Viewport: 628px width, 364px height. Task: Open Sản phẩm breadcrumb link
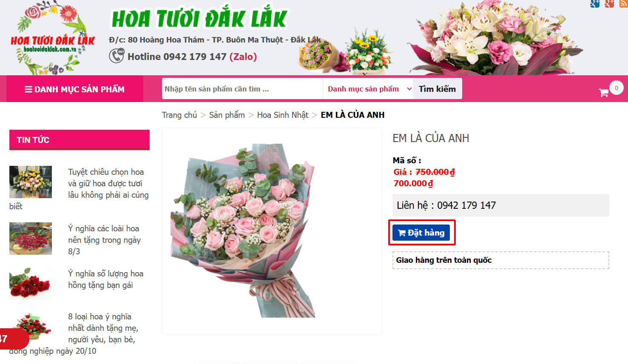click(x=227, y=115)
